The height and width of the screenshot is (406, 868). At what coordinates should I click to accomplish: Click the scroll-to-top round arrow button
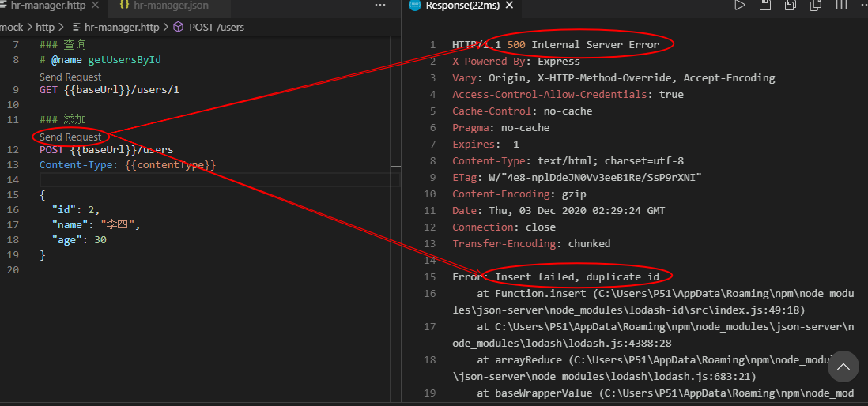(x=843, y=367)
